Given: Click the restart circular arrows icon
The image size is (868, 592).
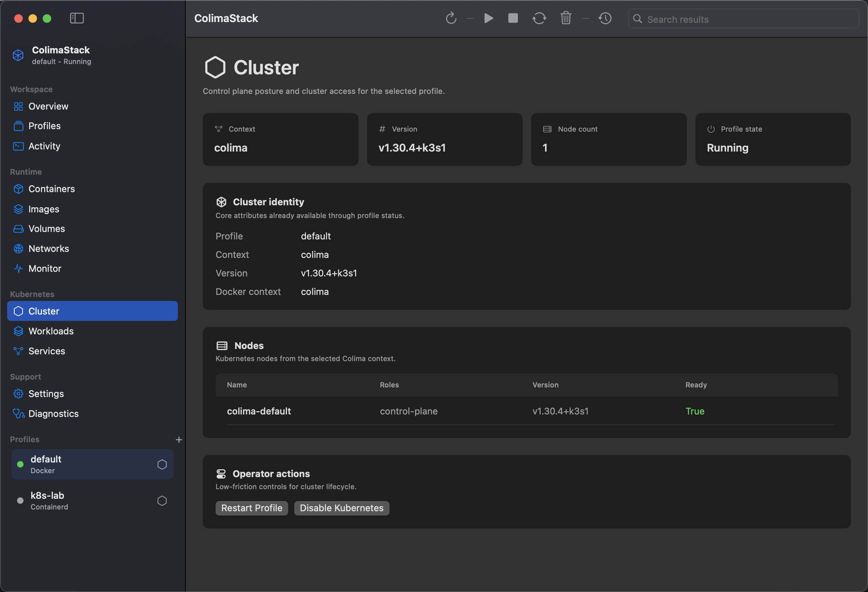Looking at the screenshot, I should pos(539,18).
